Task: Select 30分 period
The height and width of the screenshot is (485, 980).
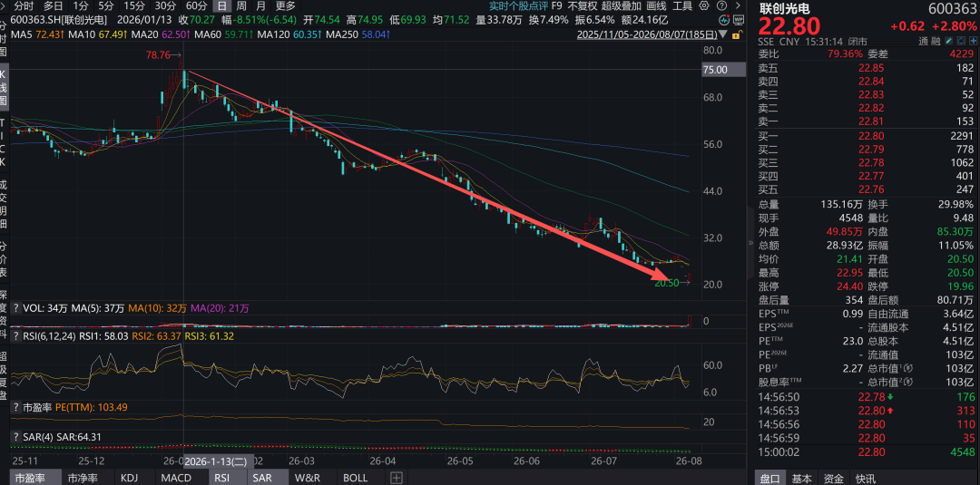Action: [166, 5]
